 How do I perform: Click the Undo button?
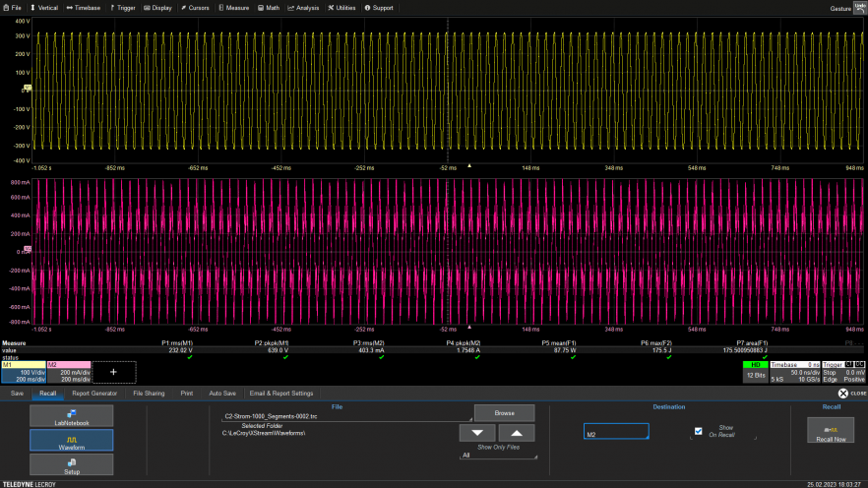859,7
